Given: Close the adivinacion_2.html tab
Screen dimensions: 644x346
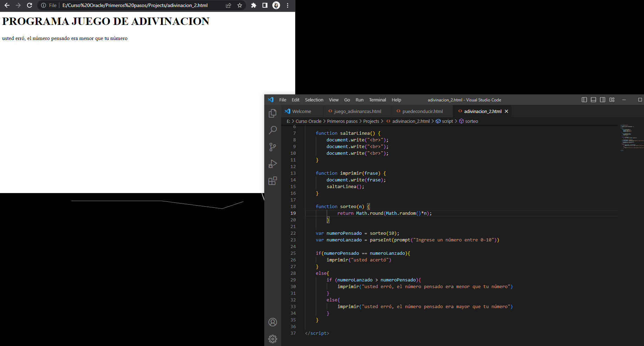Looking at the screenshot, I should coord(506,111).
